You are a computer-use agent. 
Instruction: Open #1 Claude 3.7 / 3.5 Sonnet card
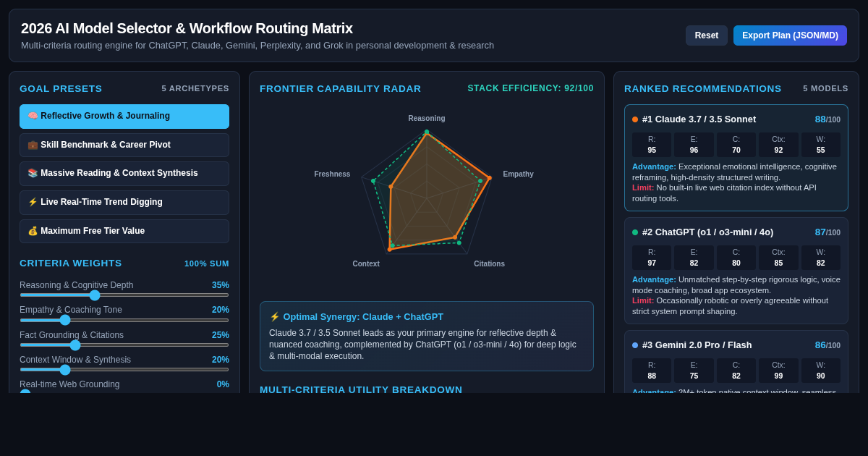(x=736, y=158)
